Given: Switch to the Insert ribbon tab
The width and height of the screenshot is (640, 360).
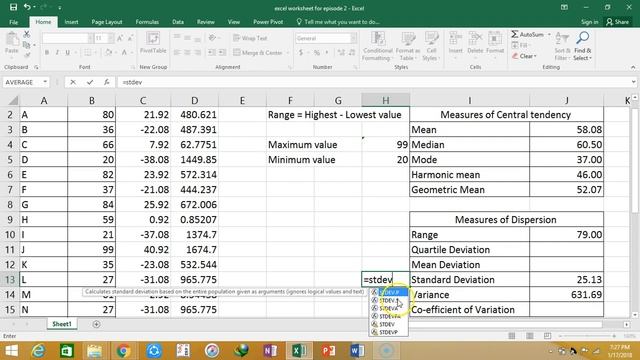Looking at the screenshot, I should (71, 22).
